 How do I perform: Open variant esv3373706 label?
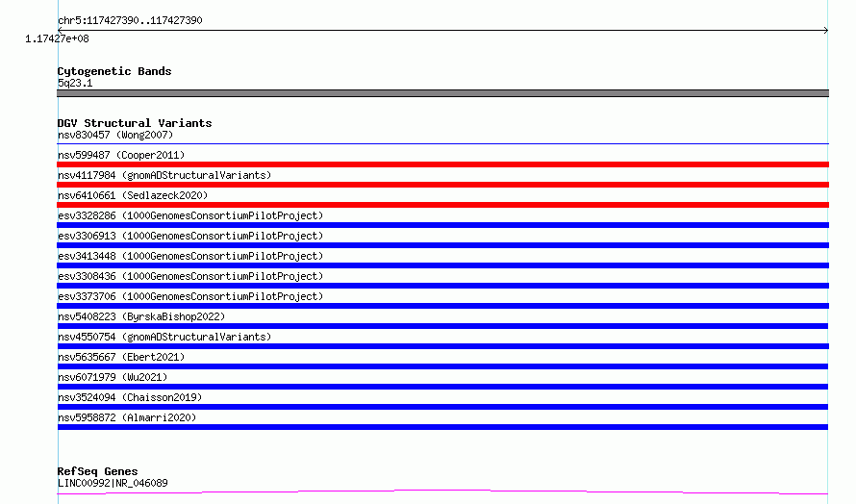pyautogui.click(x=190, y=296)
